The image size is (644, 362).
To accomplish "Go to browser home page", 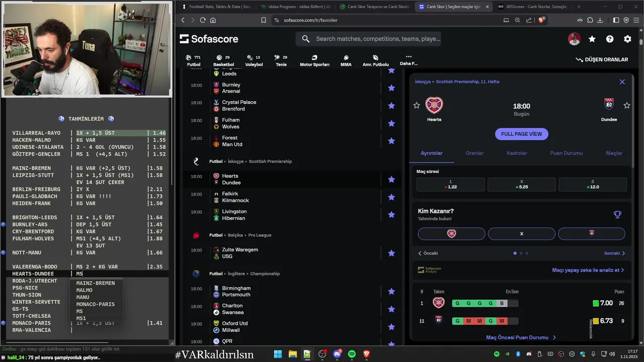I will pyautogui.click(x=213, y=20).
